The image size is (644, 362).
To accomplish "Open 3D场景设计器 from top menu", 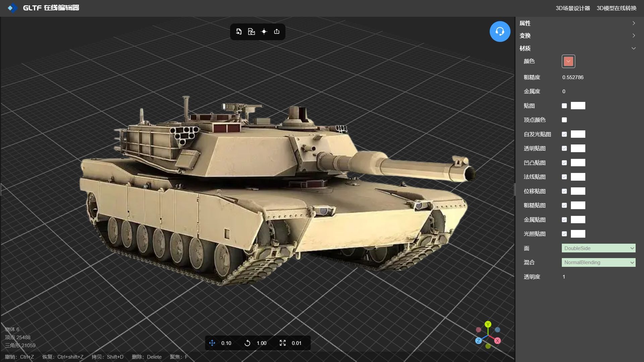I will coord(573,8).
